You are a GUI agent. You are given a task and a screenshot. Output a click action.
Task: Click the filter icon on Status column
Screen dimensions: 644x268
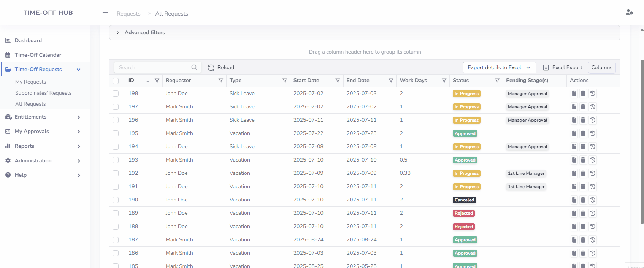click(x=497, y=81)
